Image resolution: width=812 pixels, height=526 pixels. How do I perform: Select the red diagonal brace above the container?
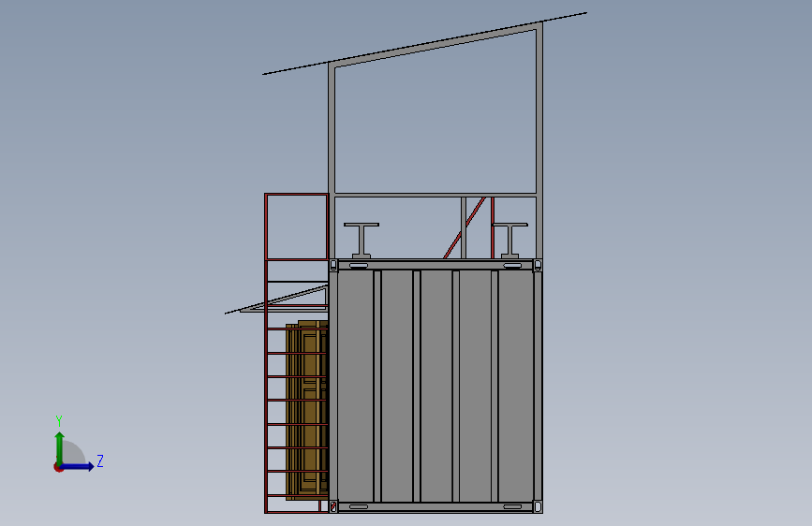coord(465,227)
